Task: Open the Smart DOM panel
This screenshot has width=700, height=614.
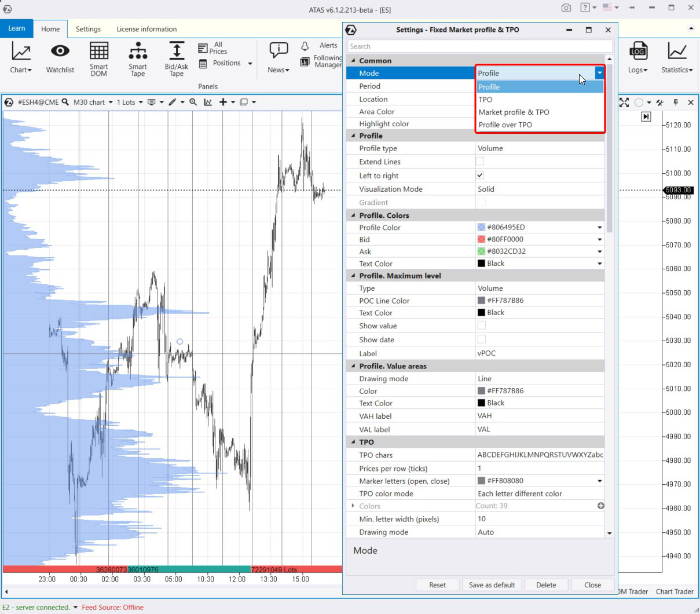Action: (x=98, y=58)
